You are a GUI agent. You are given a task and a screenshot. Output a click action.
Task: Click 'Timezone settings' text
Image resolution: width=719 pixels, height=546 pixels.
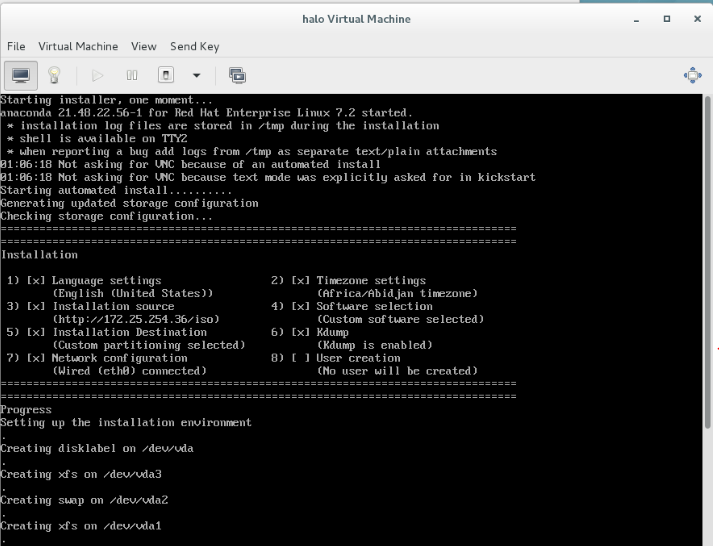(371, 281)
